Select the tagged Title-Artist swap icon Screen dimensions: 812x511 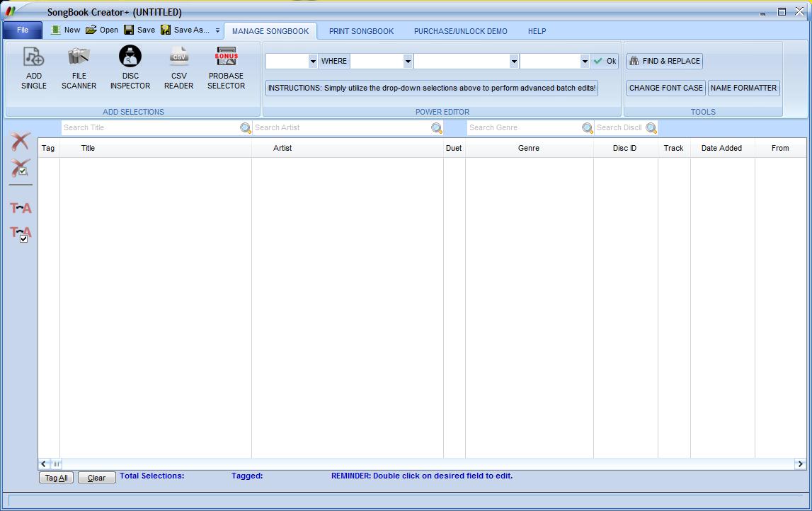coord(19,234)
